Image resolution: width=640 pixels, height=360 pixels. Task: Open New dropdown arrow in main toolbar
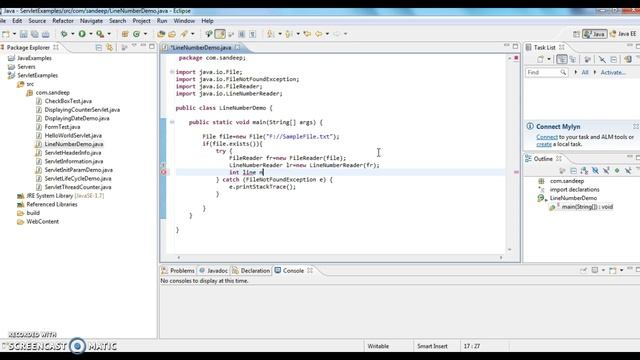(14, 34)
